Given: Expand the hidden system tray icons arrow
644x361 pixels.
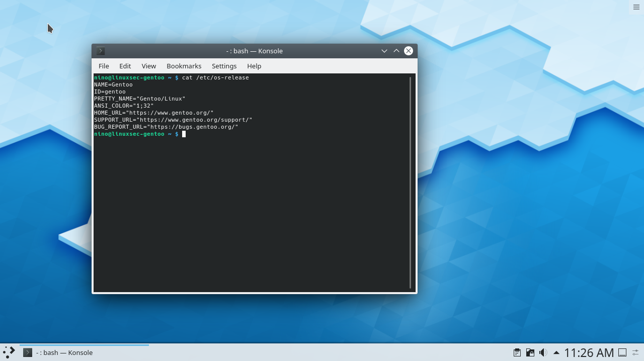Looking at the screenshot, I should point(556,352).
